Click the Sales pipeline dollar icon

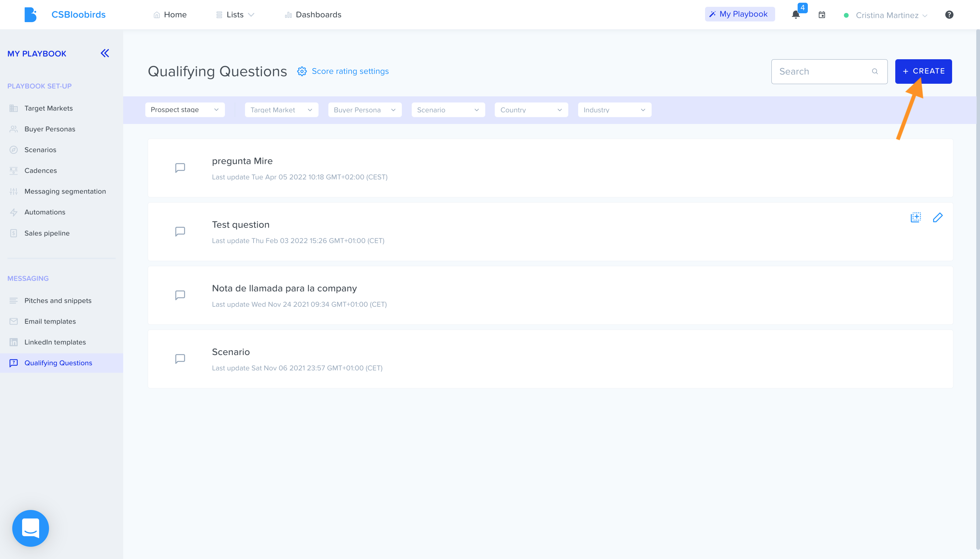(13, 233)
